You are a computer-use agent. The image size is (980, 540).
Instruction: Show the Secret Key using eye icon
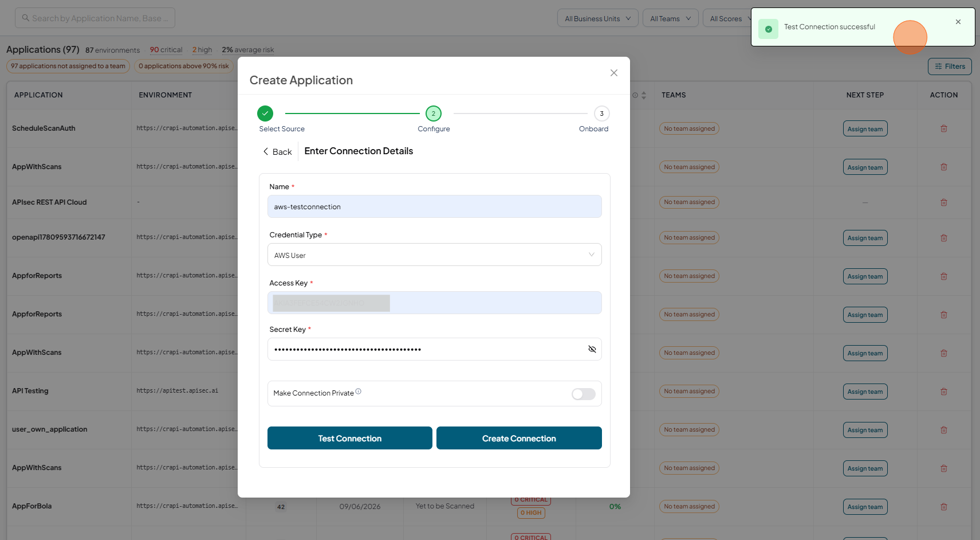click(592, 349)
